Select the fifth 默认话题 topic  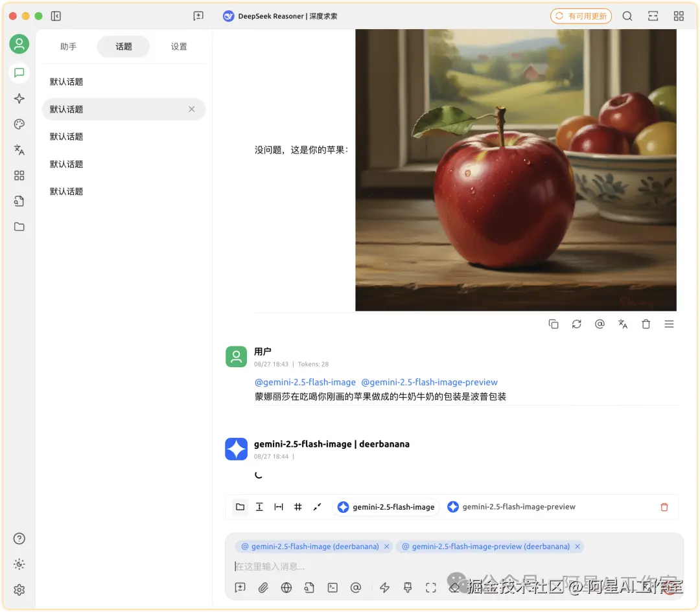coord(124,191)
